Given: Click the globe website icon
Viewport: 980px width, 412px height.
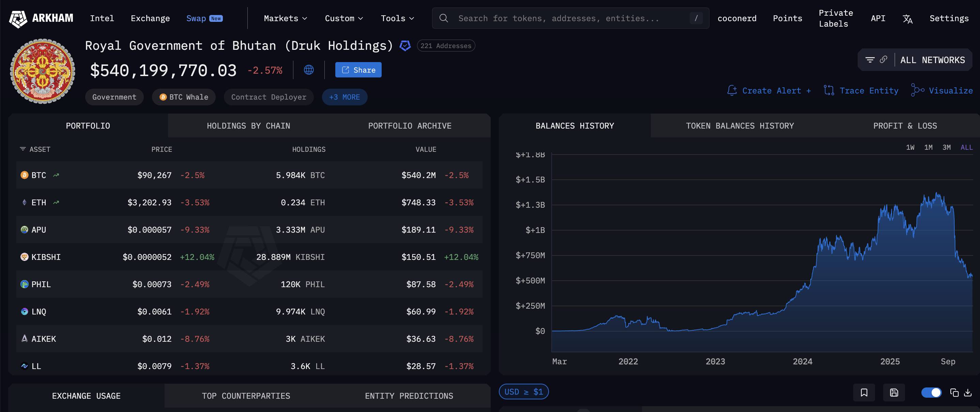Looking at the screenshot, I should point(308,70).
